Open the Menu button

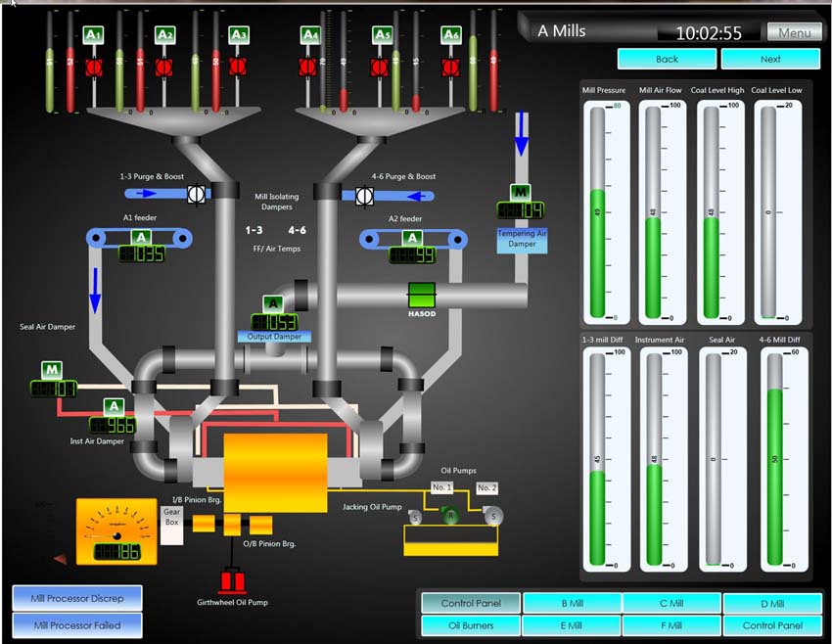pos(794,32)
